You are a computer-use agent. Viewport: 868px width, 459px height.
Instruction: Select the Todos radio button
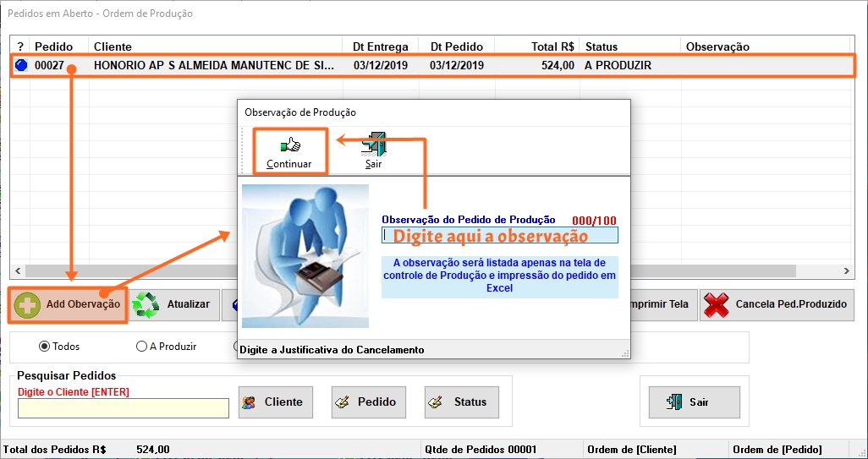pos(45,347)
